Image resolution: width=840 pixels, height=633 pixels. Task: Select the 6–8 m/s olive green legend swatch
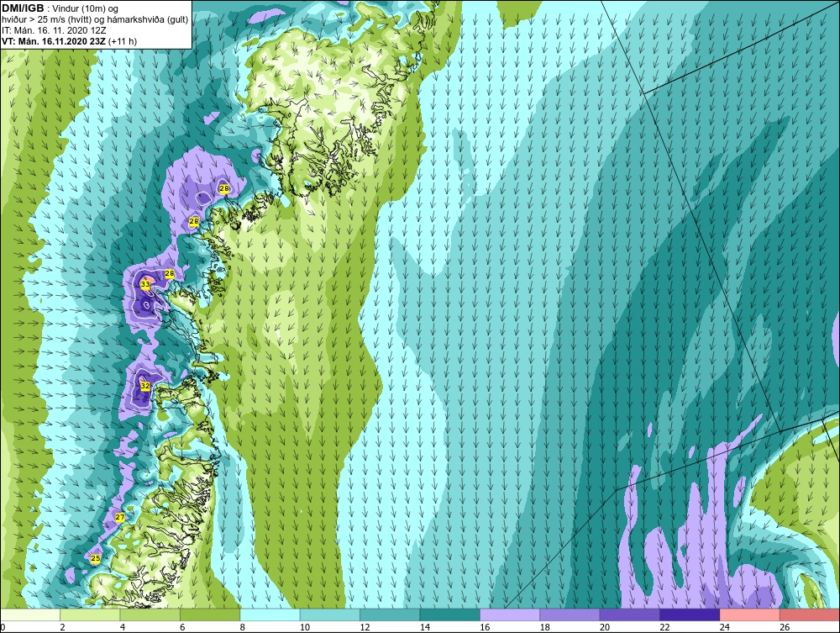[x=210, y=615]
